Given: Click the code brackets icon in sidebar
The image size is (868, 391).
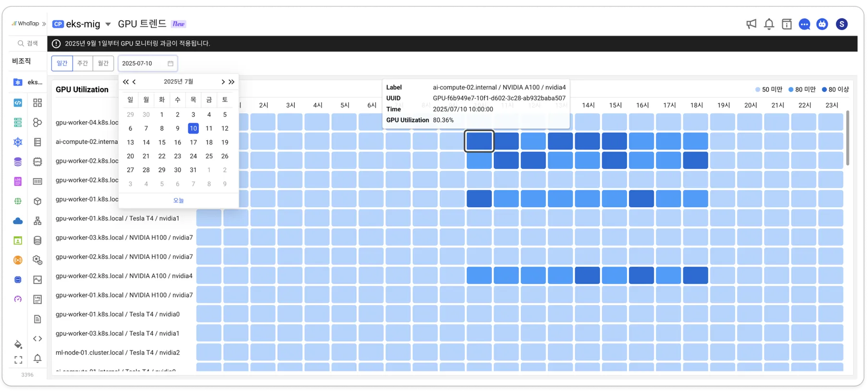Looking at the screenshot, I should click(x=37, y=339).
